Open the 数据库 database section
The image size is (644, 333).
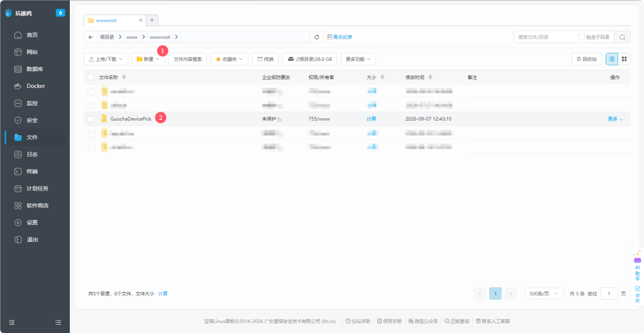(x=35, y=69)
